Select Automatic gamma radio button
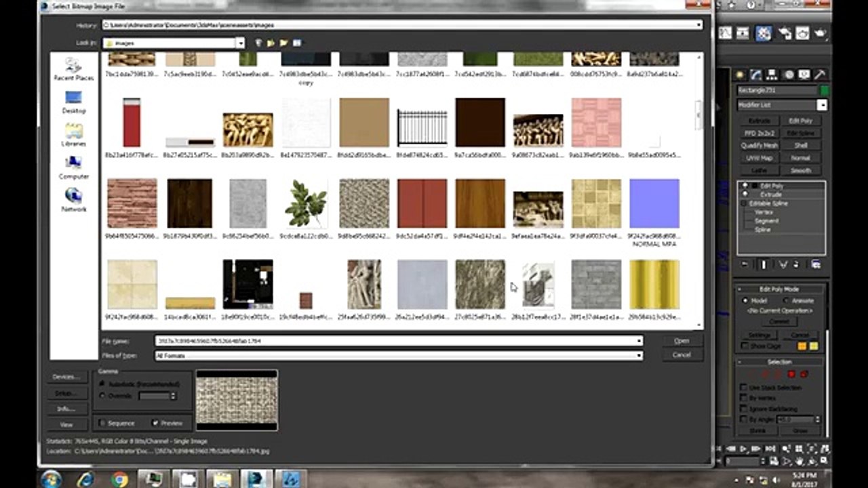868x488 pixels. (x=102, y=384)
